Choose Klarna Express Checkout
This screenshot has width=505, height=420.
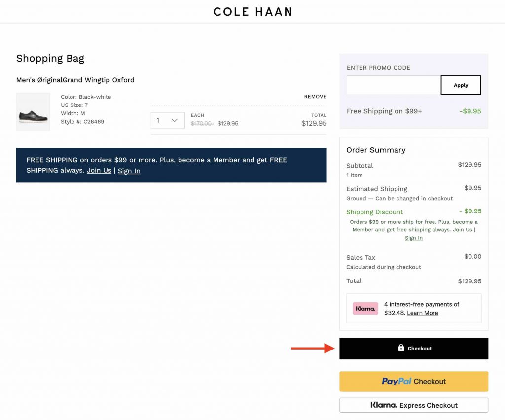(x=414, y=405)
